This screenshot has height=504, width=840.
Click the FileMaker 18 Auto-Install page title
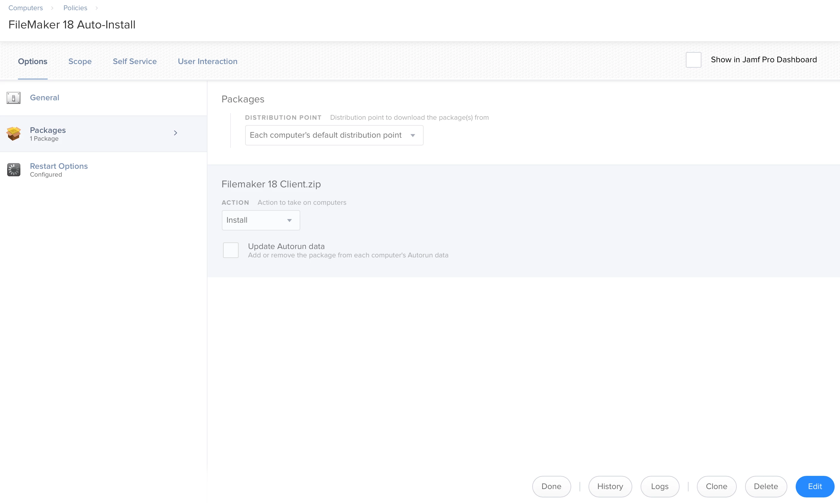click(x=72, y=25)
